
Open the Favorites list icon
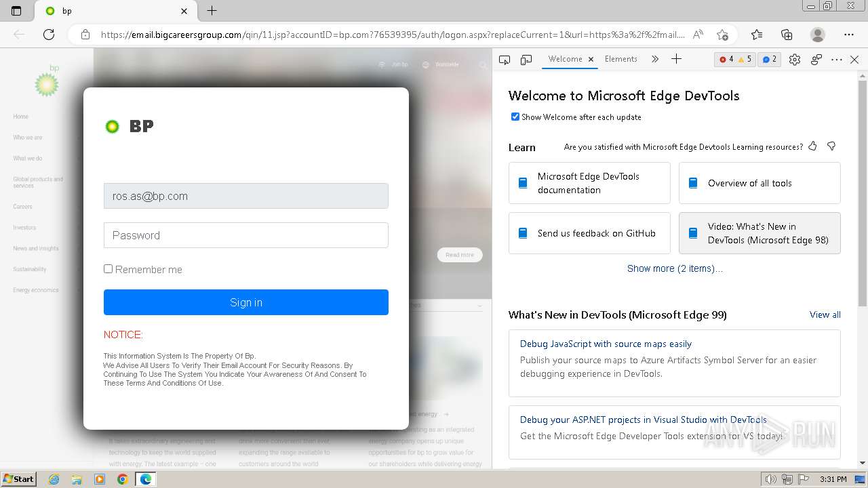click(x=757, y=35)
